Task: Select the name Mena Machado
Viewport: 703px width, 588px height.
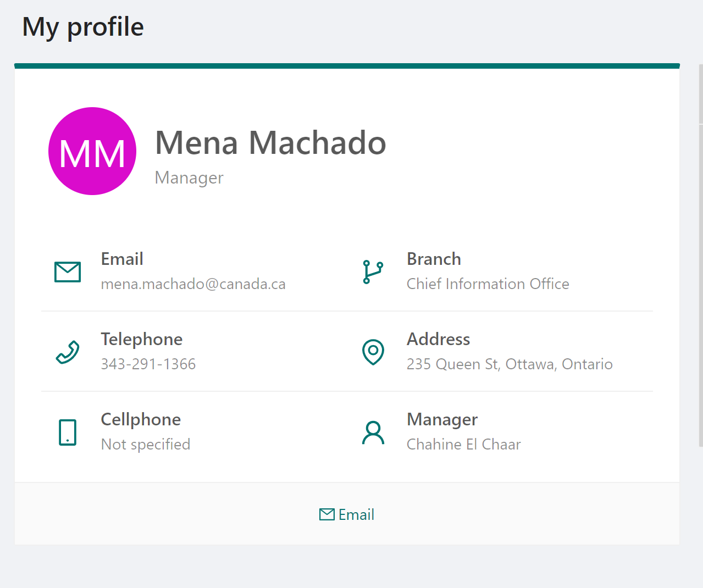Action: click(271, 143)
